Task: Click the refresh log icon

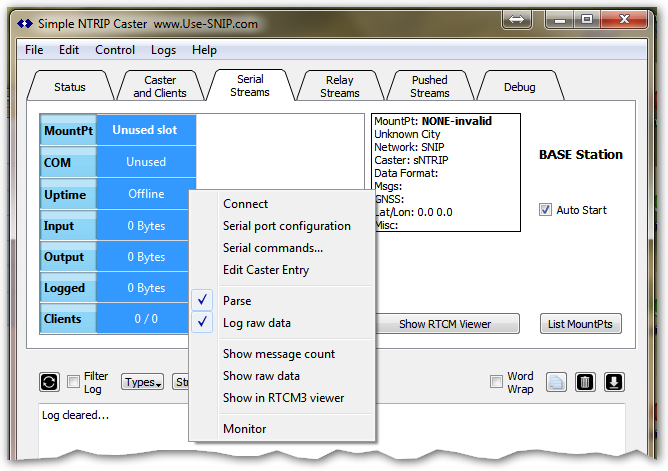Action: pos(49,381)
